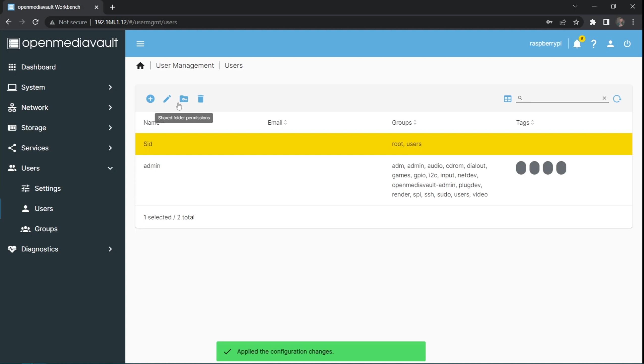The image size is (644, 364).
Task: Open the notifications bell
Action: (x=577, y=44)
